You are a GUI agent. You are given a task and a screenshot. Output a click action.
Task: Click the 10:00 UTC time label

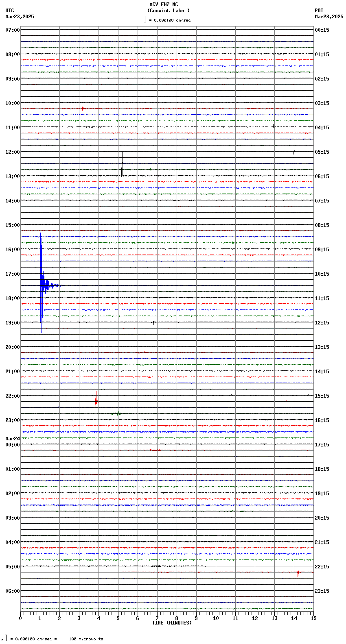point(13,103)
